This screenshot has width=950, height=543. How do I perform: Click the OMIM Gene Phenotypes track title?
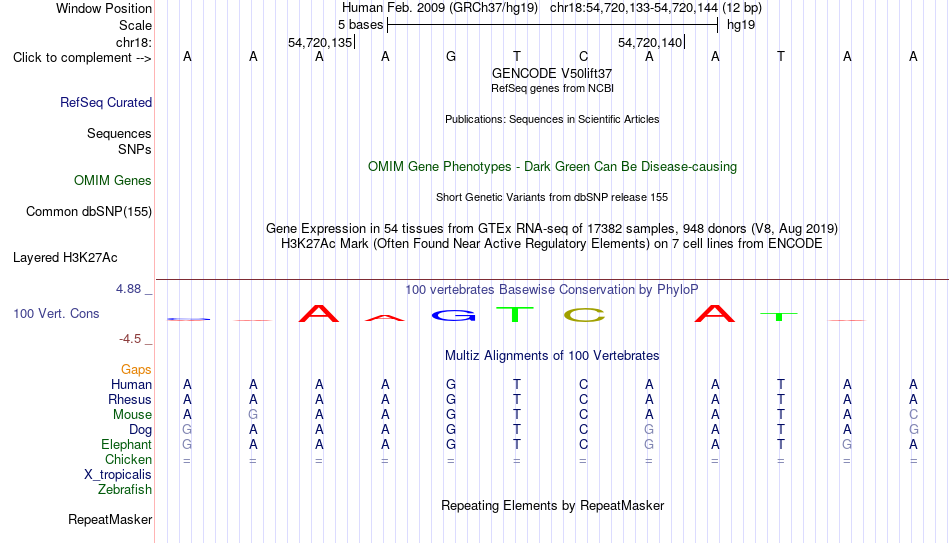tap(553, 167)
